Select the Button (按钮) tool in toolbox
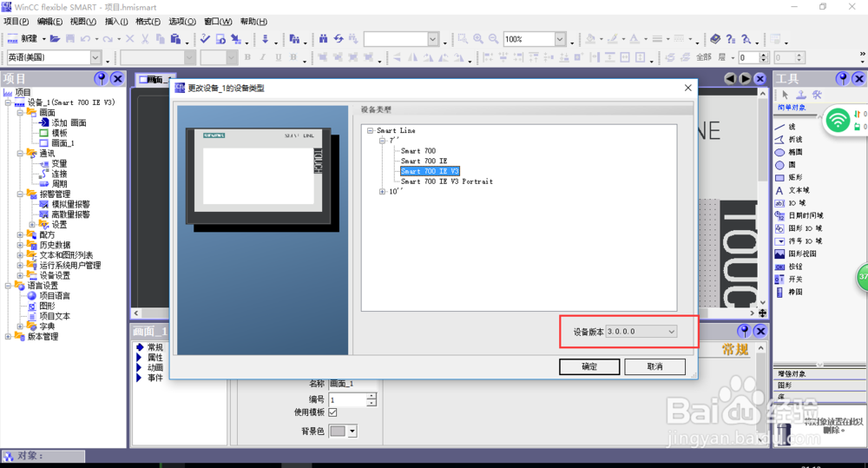This screenshot has width=868, height=468. [x=788, y=267]
